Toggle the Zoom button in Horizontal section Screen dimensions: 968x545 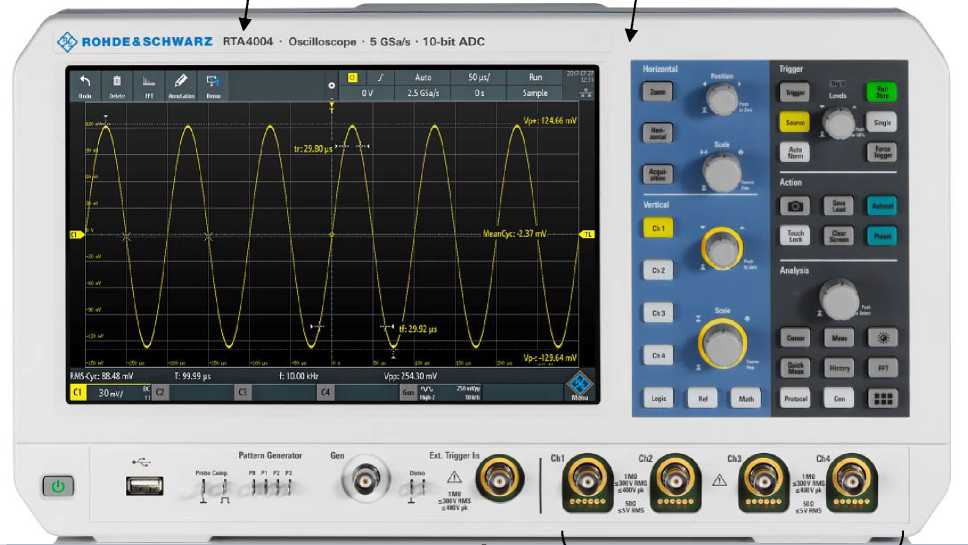(x=658, y=92)
